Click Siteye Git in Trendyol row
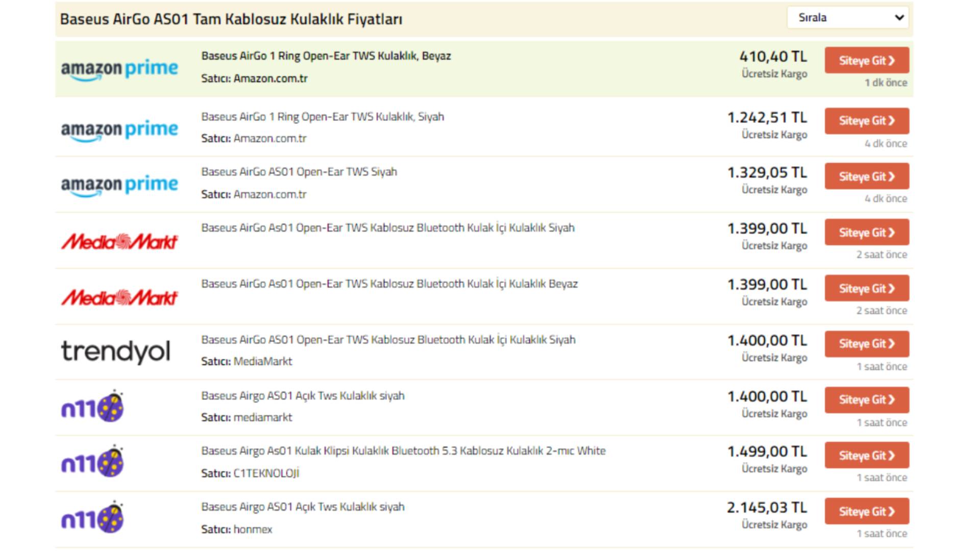 867,344
